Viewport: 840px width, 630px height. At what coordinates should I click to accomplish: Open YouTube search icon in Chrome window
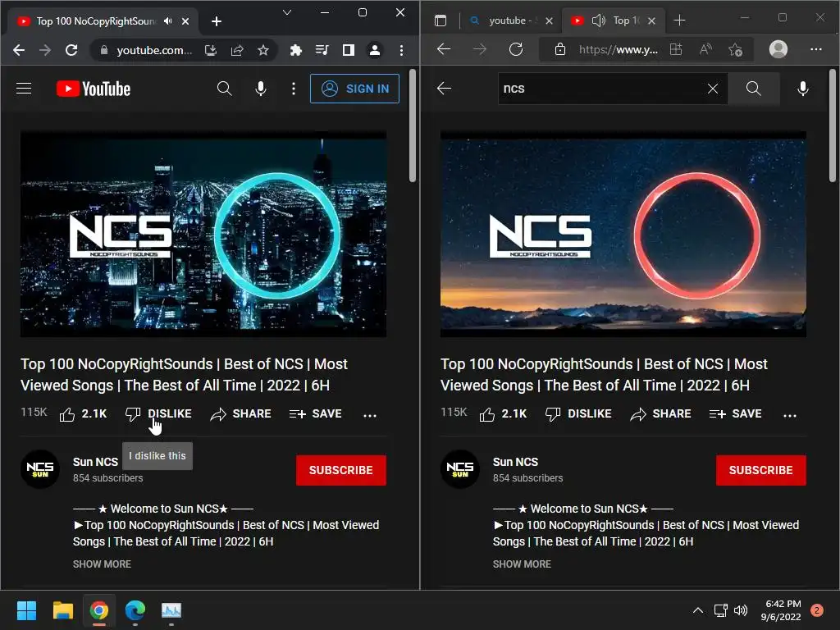(225, 89)
